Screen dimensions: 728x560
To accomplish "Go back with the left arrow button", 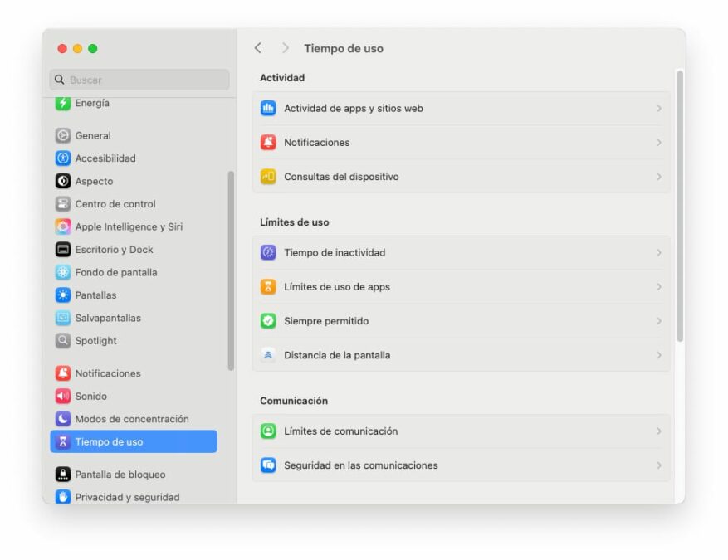I will (258, 48).
